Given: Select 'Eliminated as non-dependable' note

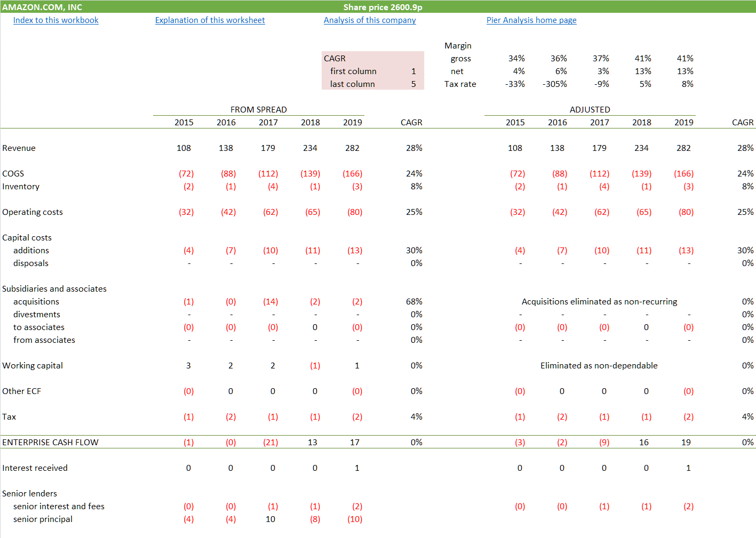Looking at the screenshot, I should coord(599,366).
